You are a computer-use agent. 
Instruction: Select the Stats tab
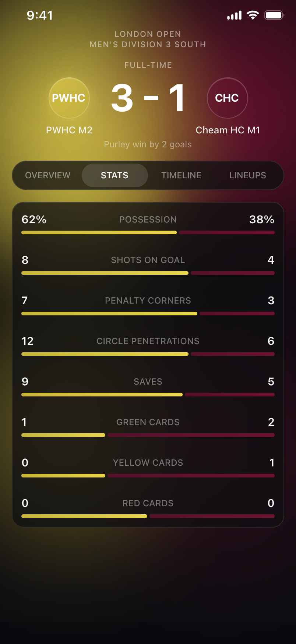coord(114,175)
